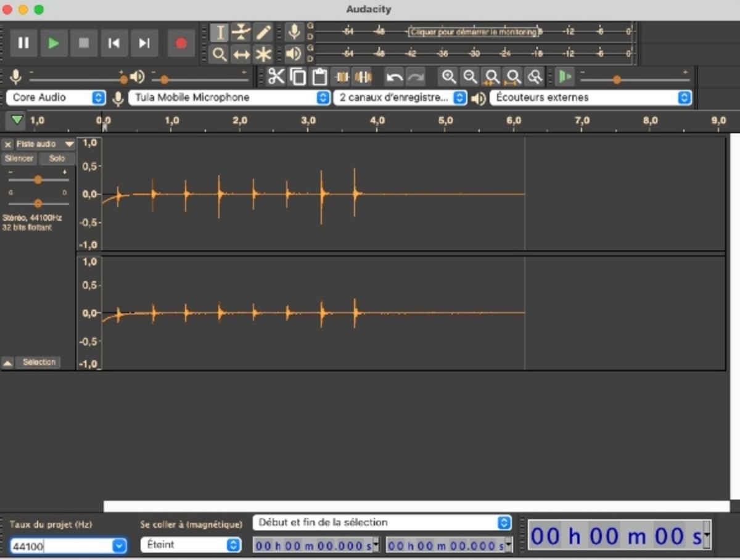740x560 pixels.
Task: Toggle Silencer on the audio track
Action: (x=18, y=159)
